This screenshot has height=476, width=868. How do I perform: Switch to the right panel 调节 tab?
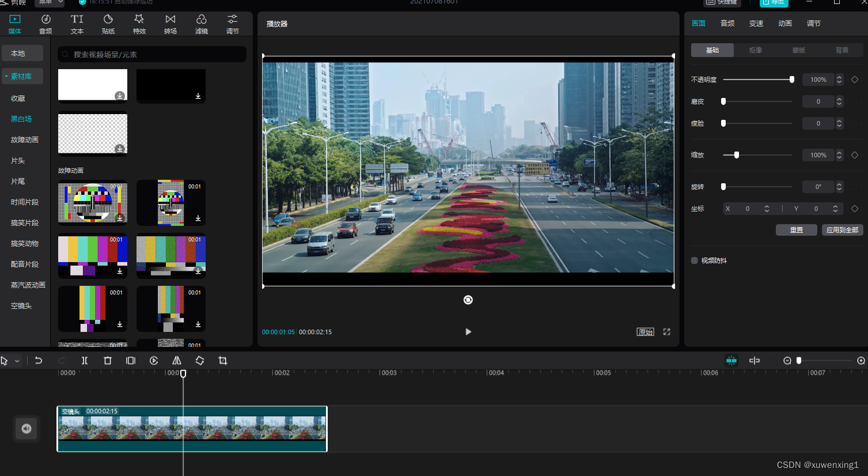tap(814, 24)
